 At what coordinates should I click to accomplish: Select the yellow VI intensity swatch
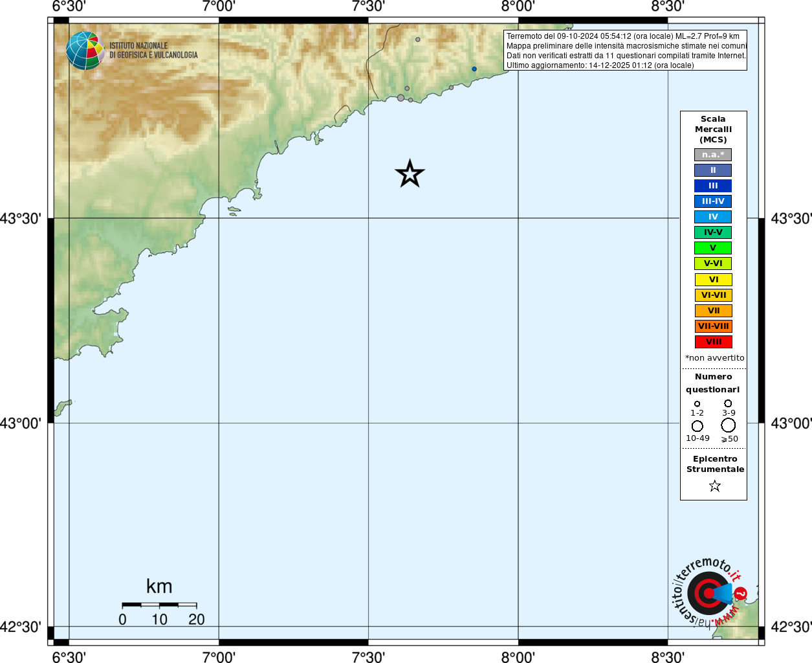click(x=714, y=280)
